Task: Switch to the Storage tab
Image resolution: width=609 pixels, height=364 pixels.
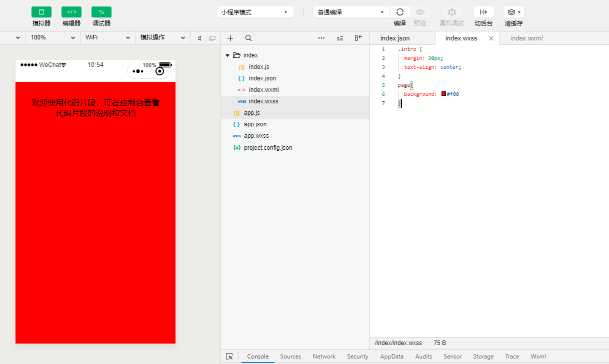Action: point(483,357)
